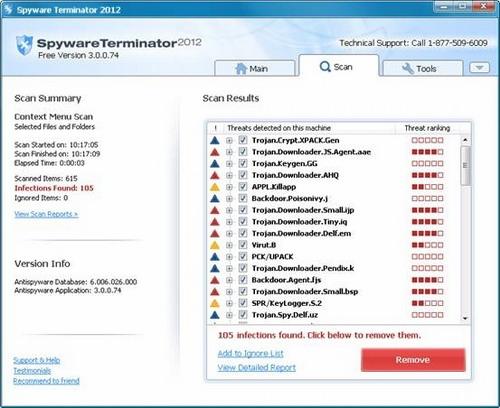Click red threat icon for Trojan.Downloader.Small.ijp

coord(215,210)
